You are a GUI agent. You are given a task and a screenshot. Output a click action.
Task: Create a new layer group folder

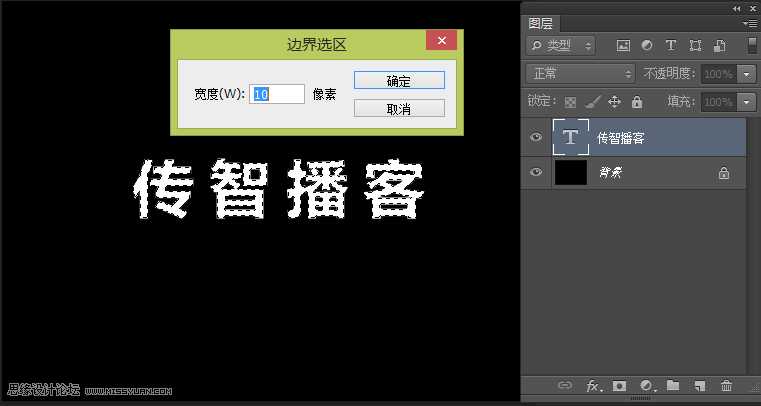point(673,385)
